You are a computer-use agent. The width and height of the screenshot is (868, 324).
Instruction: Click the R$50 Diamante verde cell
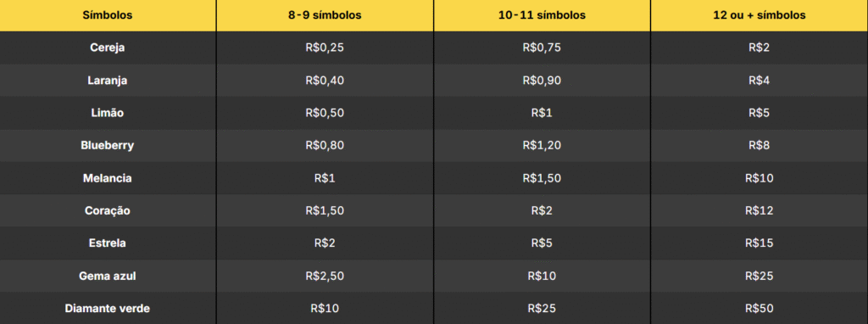tap(759, 309)
